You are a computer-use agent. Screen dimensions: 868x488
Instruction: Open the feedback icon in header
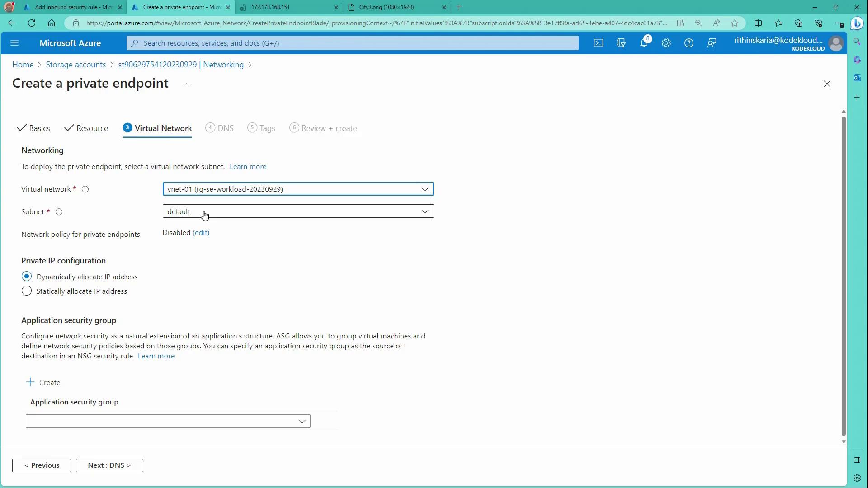click(711, 43)
